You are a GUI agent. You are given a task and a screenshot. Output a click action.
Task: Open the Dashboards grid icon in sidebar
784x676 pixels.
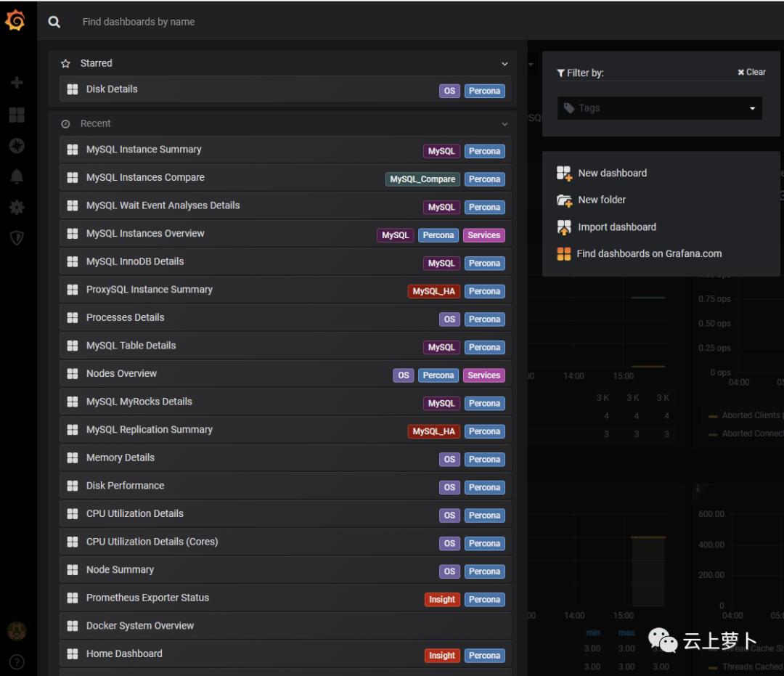point(17,115)
